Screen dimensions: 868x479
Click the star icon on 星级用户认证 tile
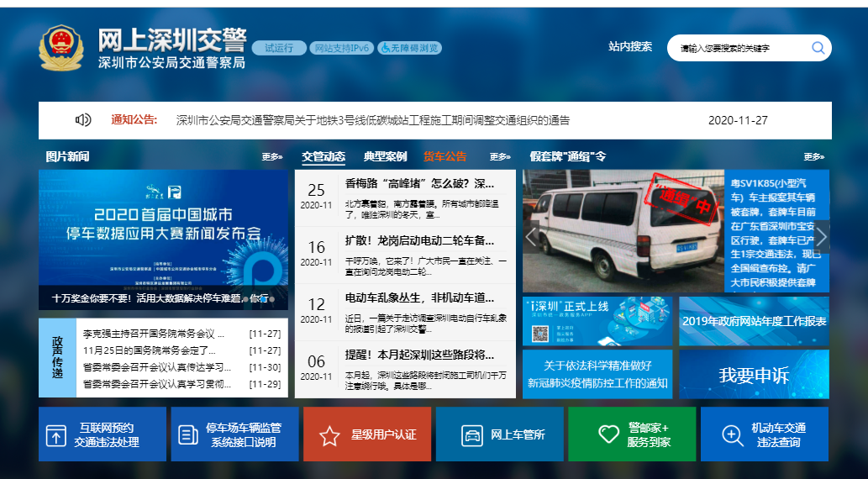click(x=329, y=436)
